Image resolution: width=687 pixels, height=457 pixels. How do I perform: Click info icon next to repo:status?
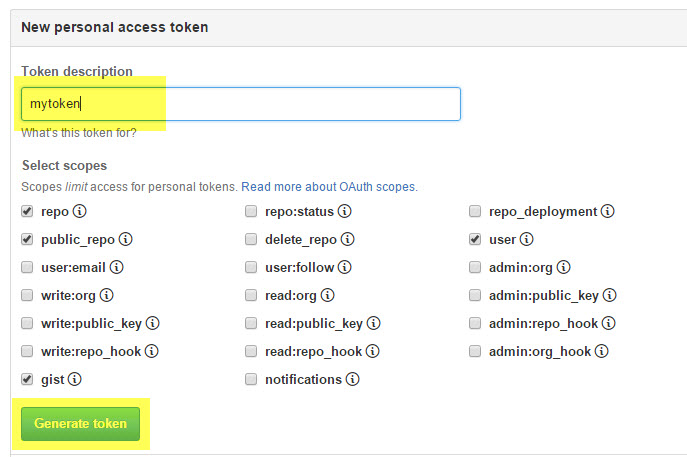[x=344, y=211]
